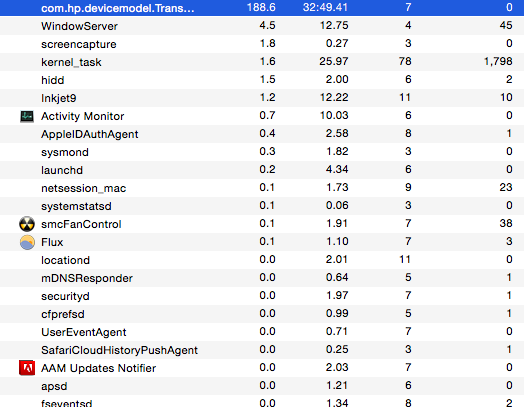
Task: Click WindowServer's 45 wake-ups value
Action: point(506,25)
